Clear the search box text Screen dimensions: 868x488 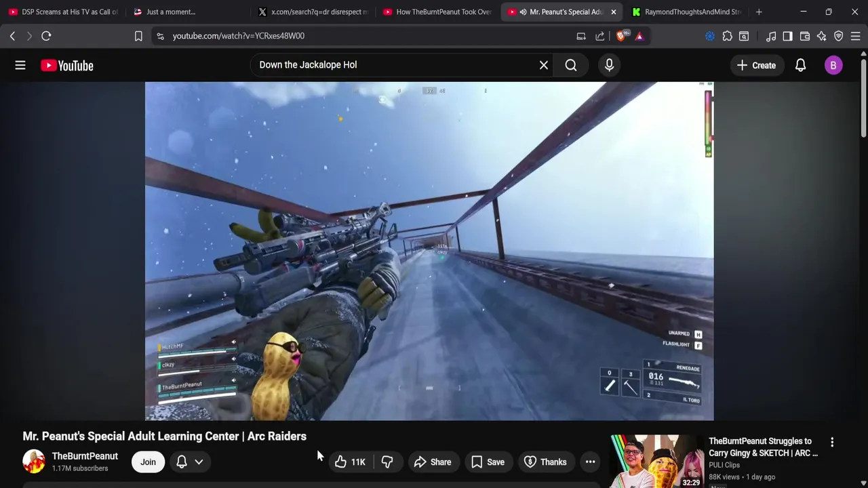pyautogui.click(x=543, y=65)
